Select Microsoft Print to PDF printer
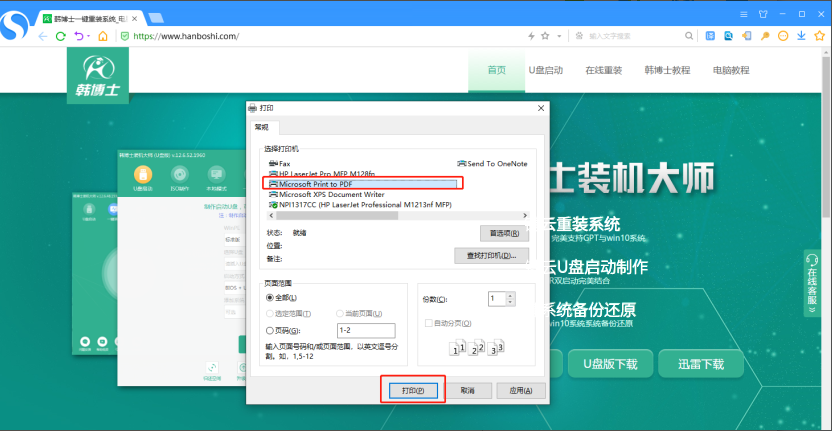832x431 pixels. (x=364, y=184)
